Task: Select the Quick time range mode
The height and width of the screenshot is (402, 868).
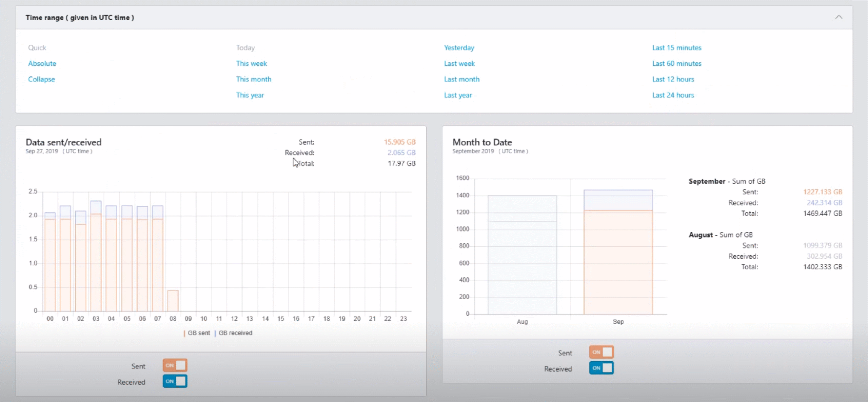Action: point(37,48)
